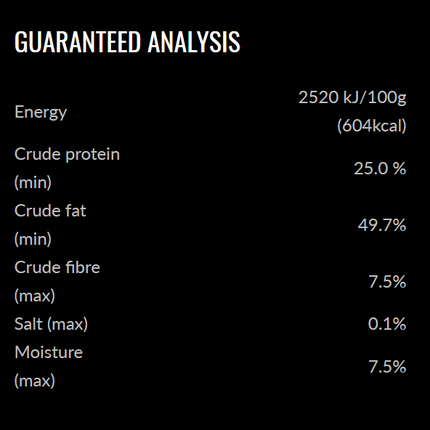430x430 pixels.
Task: Click the Guaranteed Analysis heading
Action: (x=127, y=42)
